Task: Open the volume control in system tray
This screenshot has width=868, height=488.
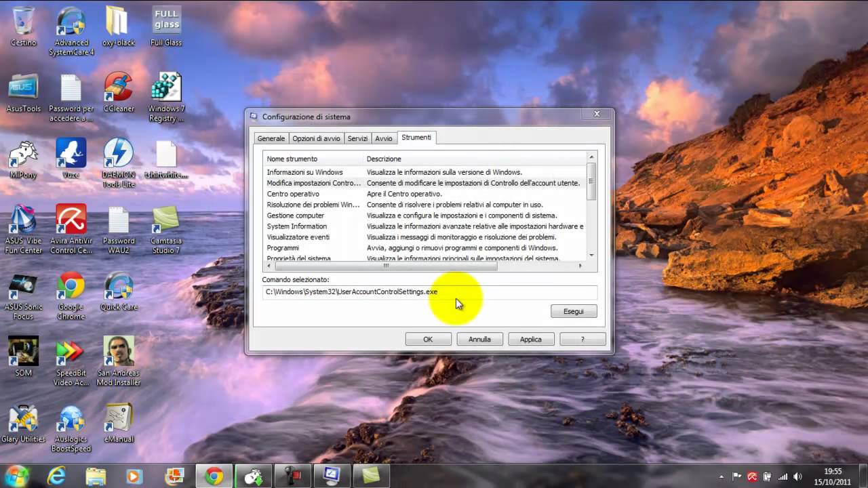Action: point(797,476)
